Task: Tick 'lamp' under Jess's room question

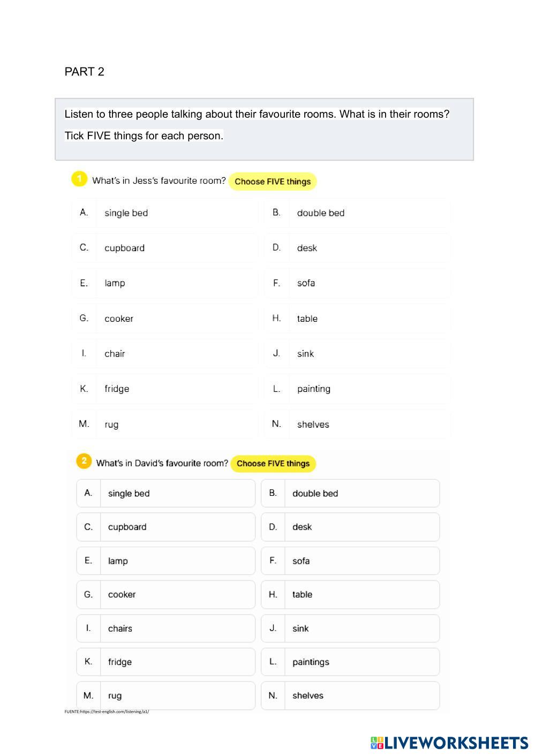Action: pyautogui.click(x=164, y=283)
